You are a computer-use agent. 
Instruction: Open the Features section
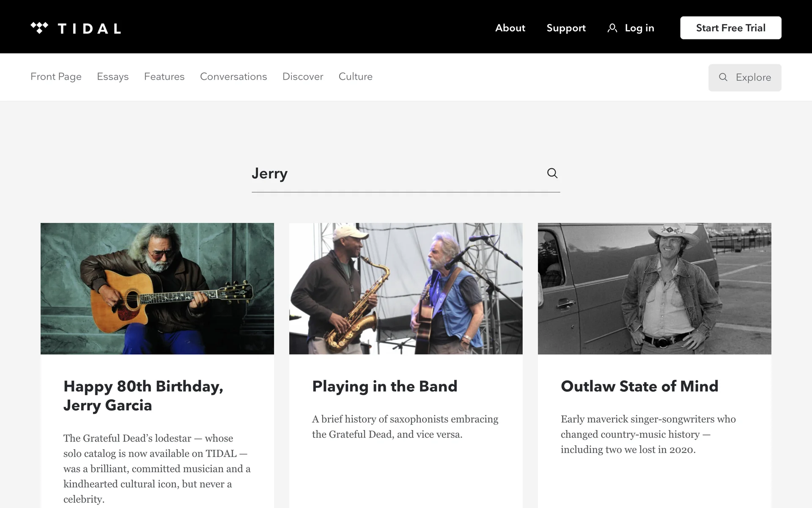click(x=164, y=77)
